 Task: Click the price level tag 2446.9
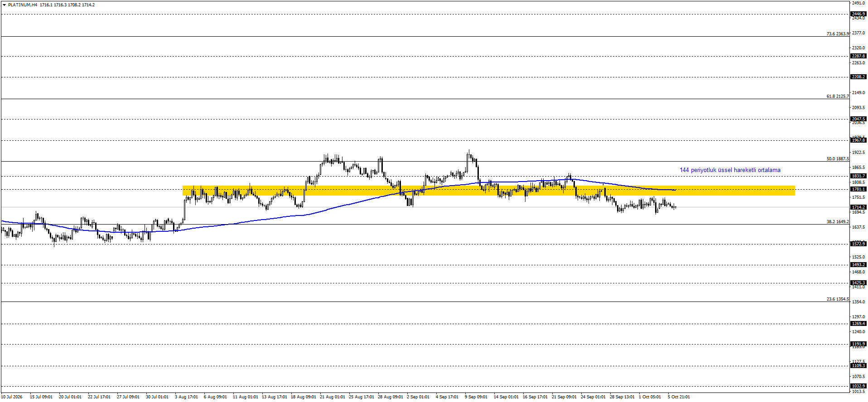pos(858,14)
